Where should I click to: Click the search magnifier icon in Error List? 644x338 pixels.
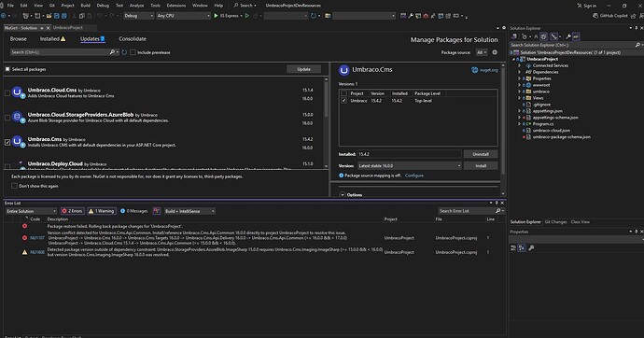(498, 211)
